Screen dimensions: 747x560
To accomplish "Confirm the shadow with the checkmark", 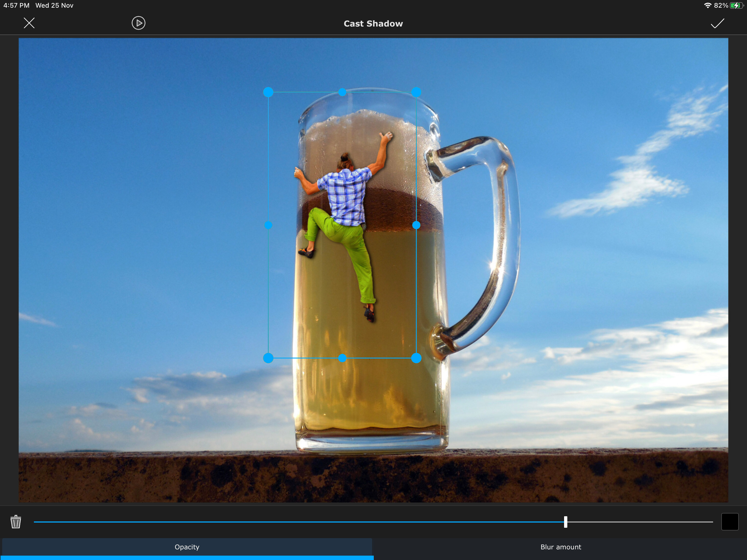I will pyautogui.click(x=717, y=23).
